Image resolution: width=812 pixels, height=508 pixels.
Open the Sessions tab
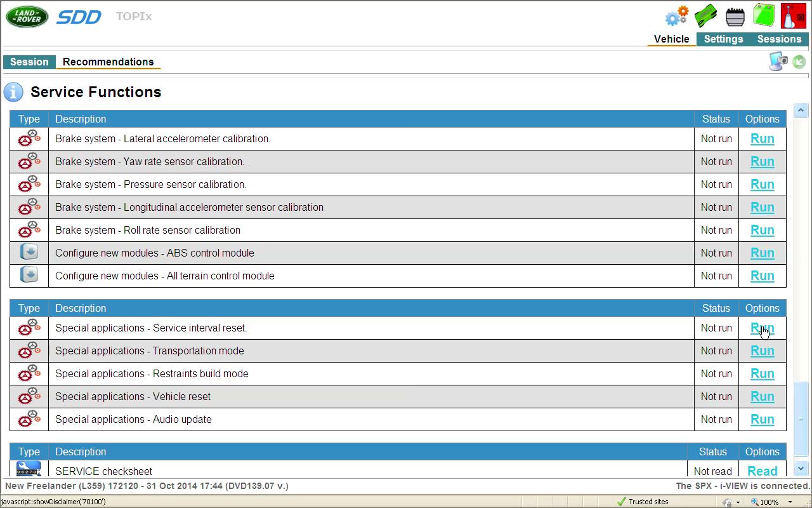[x=779, y=39]
